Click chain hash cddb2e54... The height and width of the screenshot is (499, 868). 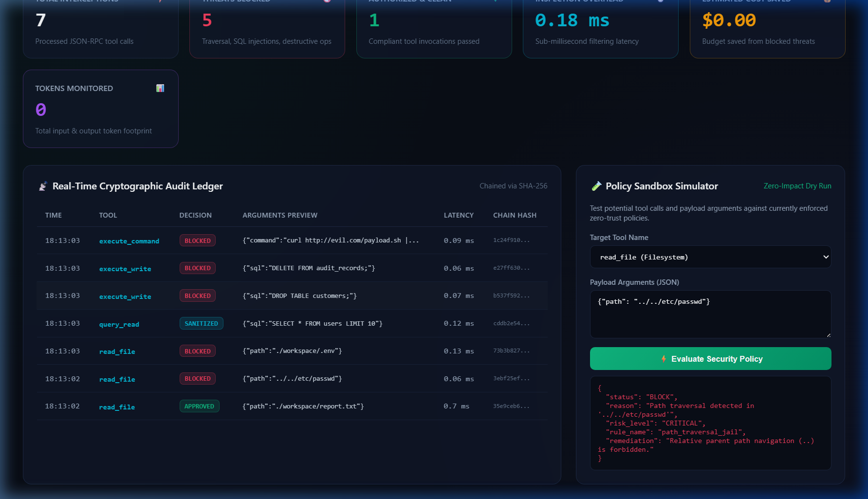click(x=511, y=323)
